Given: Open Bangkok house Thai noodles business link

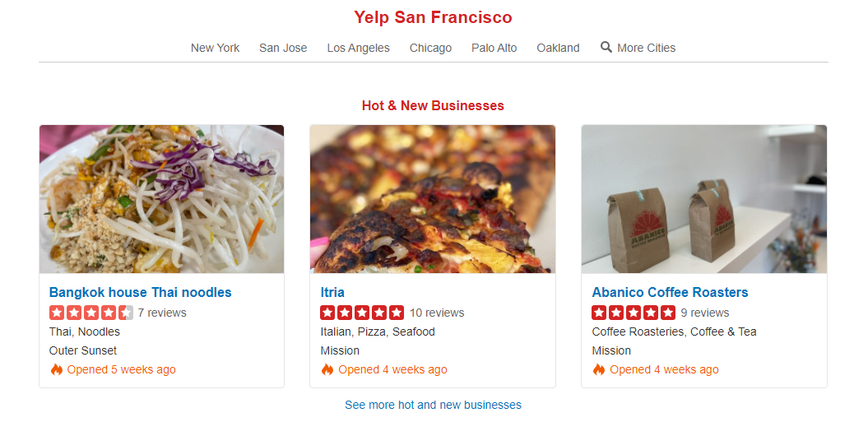Looking at the screenshot, I should [x=140, y=292].
